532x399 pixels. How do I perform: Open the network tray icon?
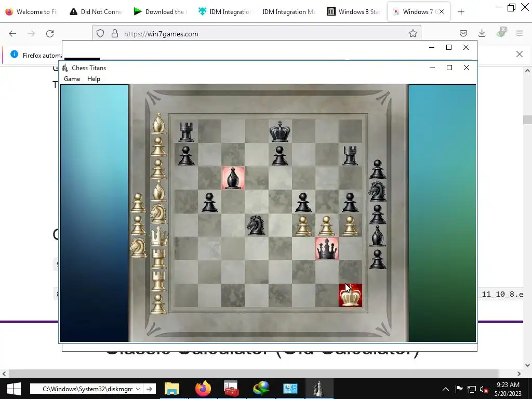click(x=472, y=389)
